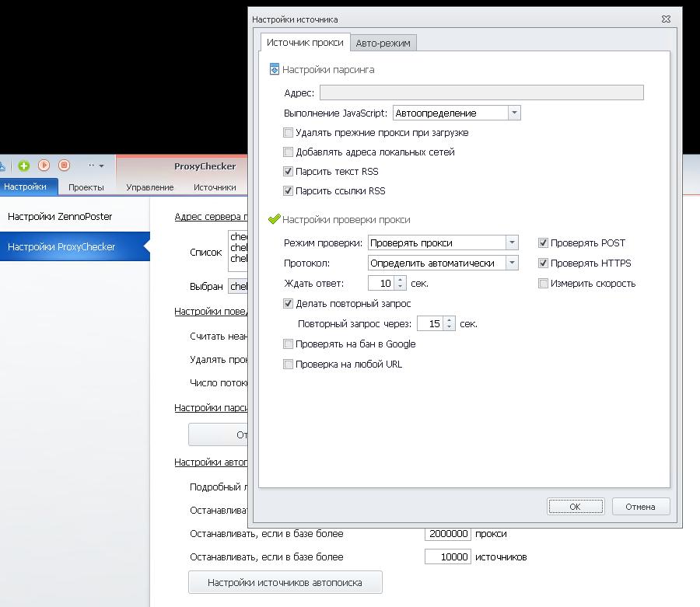The height and width of the screenshot is (607, 700).
Task: Switch to the Авто-режим tab
Action: [x=383, y=44]
